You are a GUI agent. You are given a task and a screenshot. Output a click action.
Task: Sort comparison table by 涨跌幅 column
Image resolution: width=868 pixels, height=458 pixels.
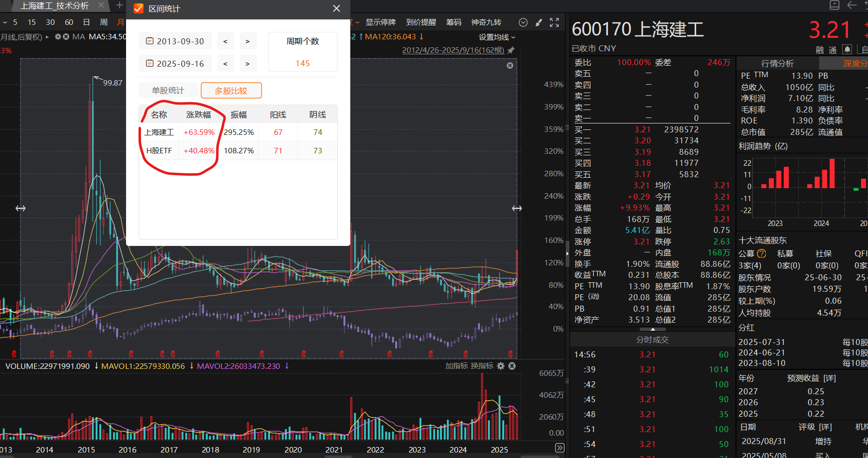pos(198,114)
